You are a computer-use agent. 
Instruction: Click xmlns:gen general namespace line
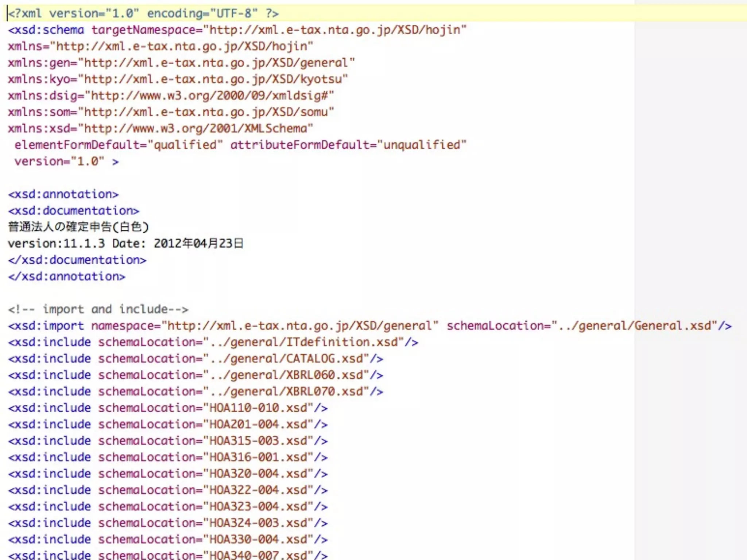(181, 63)
